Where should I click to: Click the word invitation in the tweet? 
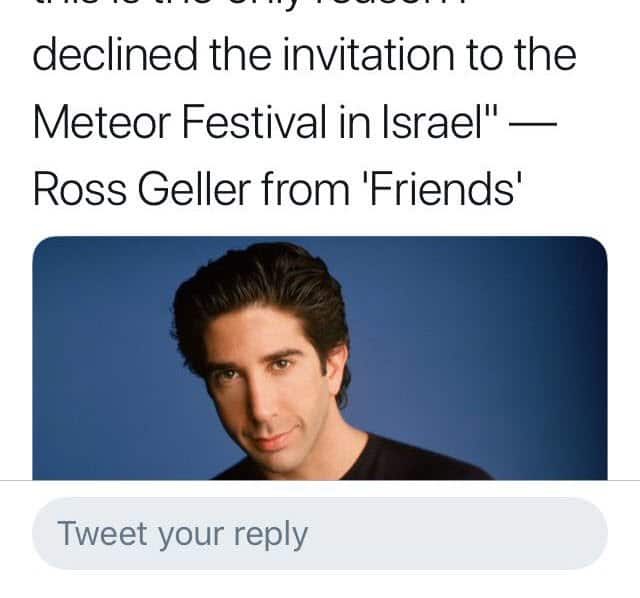click(x=368, y=54)
